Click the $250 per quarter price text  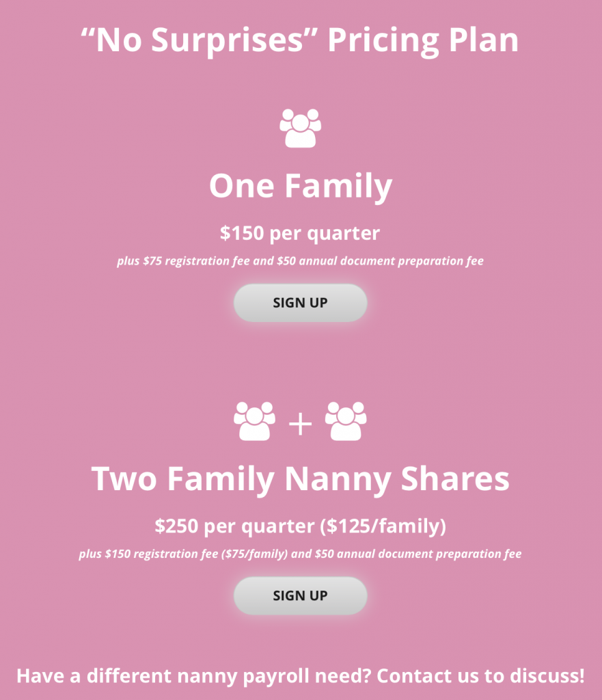pos(301,526)
